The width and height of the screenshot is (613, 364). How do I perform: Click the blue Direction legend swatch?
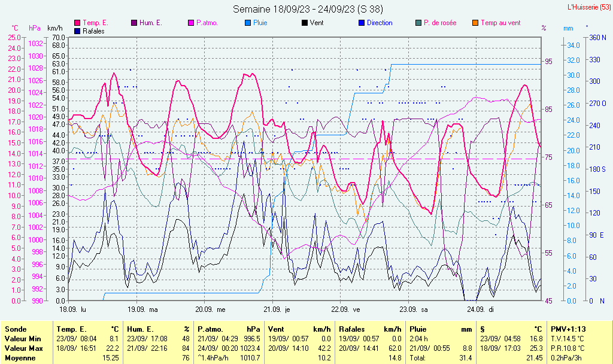click(x=362, y=23)
